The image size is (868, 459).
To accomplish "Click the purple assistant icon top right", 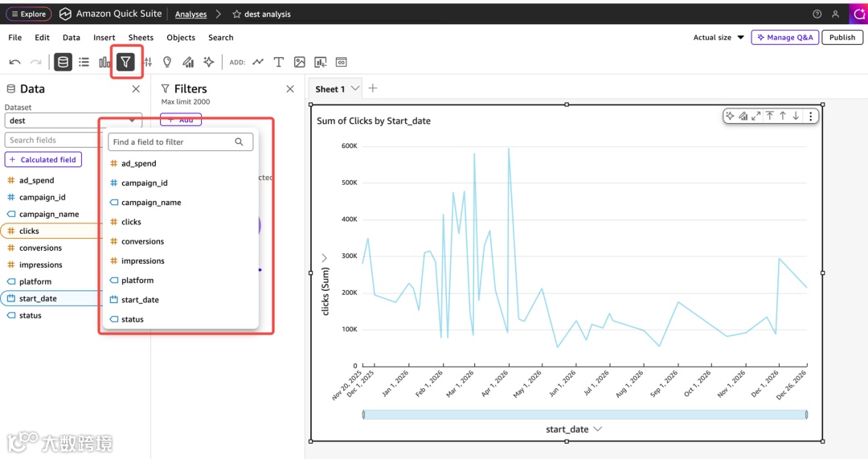I will pos(858,14).
